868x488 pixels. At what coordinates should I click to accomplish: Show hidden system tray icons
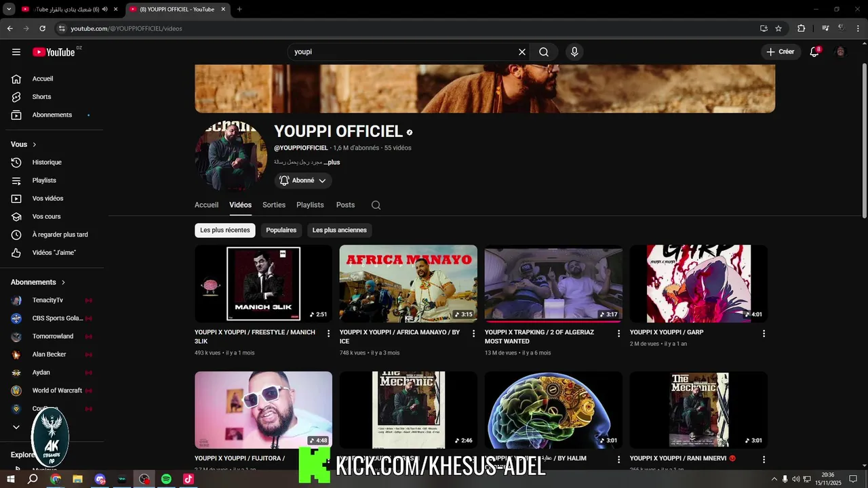[774, 479]
